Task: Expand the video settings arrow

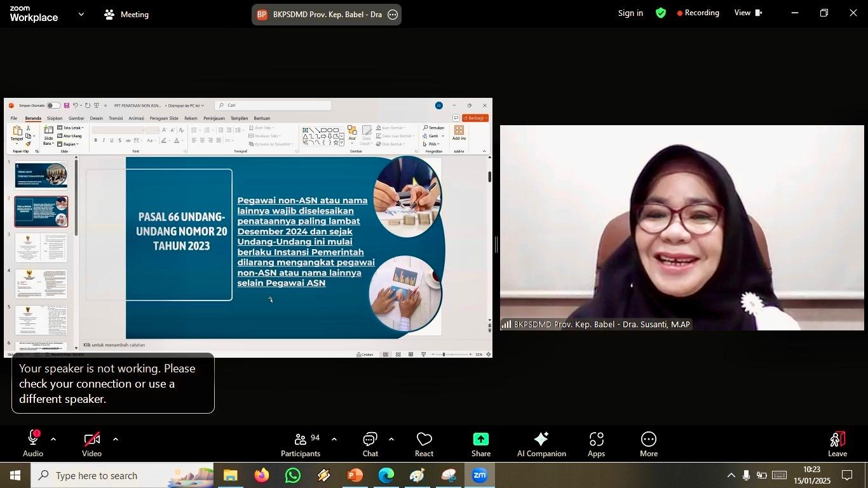Action: [x=115, y=439]
